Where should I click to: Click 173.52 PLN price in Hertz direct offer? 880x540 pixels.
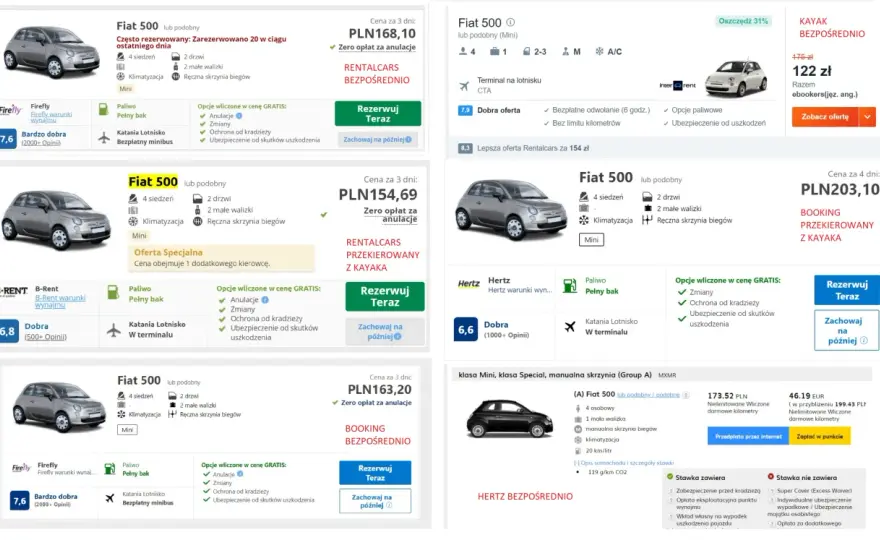tap(727, 396)
